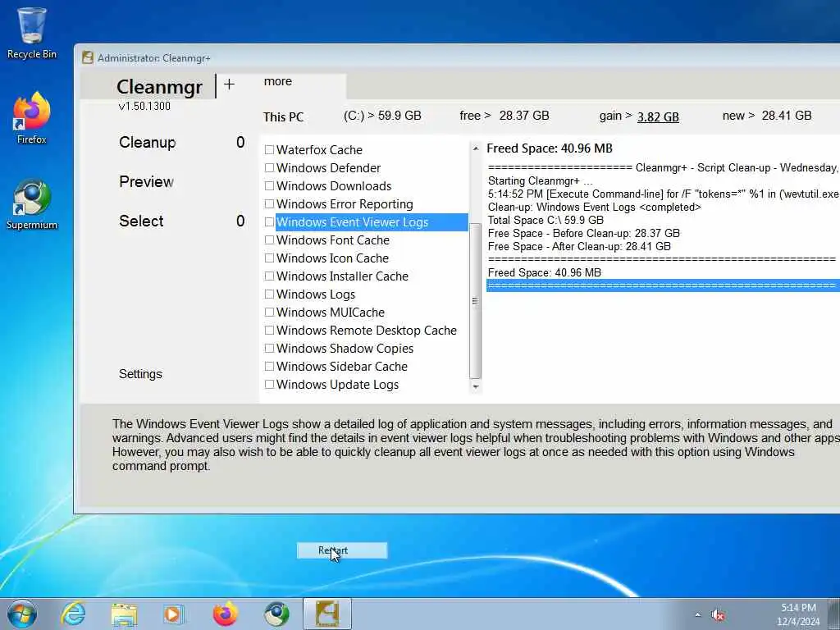This screenshot has height=630, width=840.
Task: Select the 'Starting Cleanmgr+ ...' log line
Action: [540, 181]
